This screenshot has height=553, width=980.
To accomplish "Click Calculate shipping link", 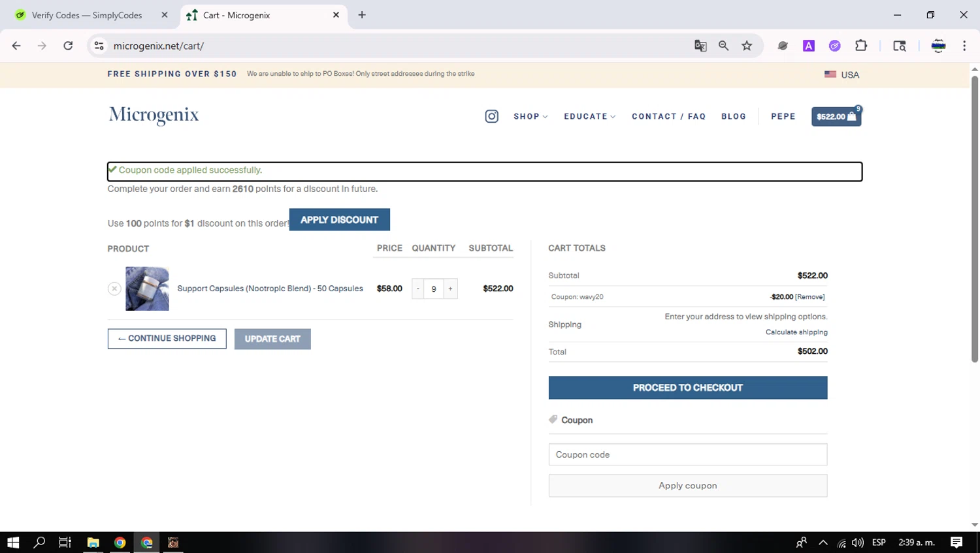I will (x=796, y=332).
